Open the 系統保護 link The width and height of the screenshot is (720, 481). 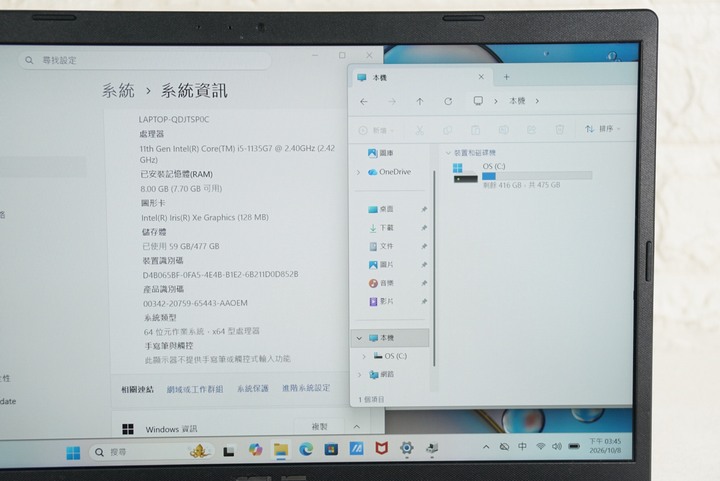(x=253, y=388)
